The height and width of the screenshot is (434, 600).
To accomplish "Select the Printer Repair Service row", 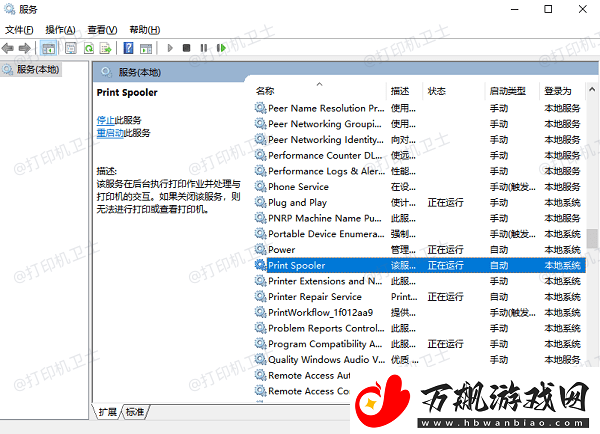I will [420, 297].
